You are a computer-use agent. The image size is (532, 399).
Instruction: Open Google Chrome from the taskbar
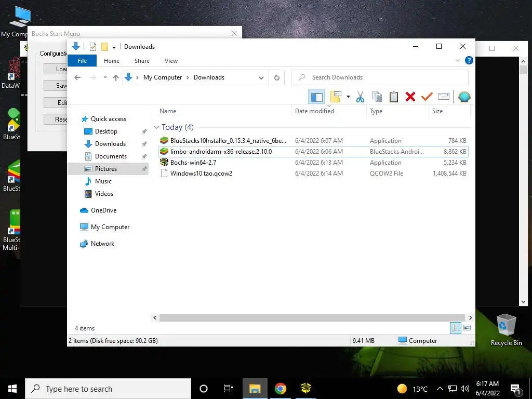point(280,389)
